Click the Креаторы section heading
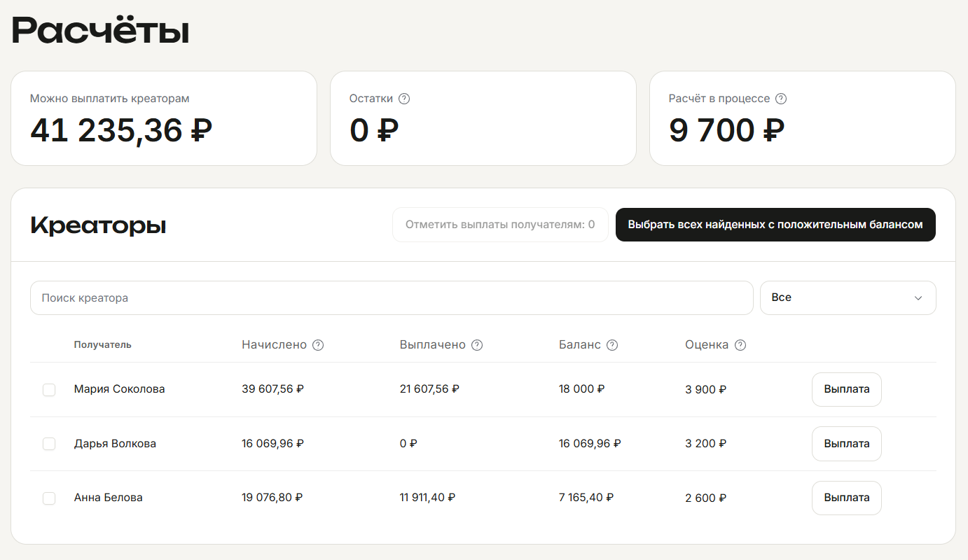This screenshot has width=968, height=560. 98,225
